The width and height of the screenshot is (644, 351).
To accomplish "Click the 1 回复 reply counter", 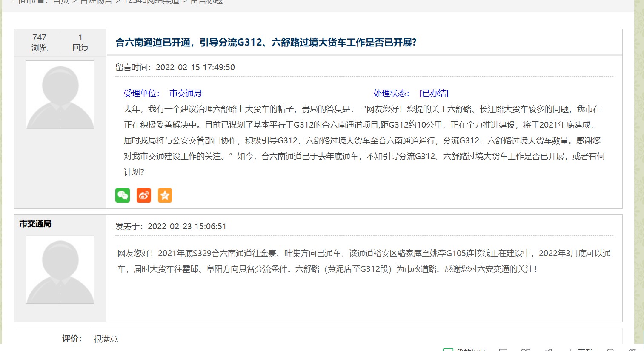I will pos(80,43).
